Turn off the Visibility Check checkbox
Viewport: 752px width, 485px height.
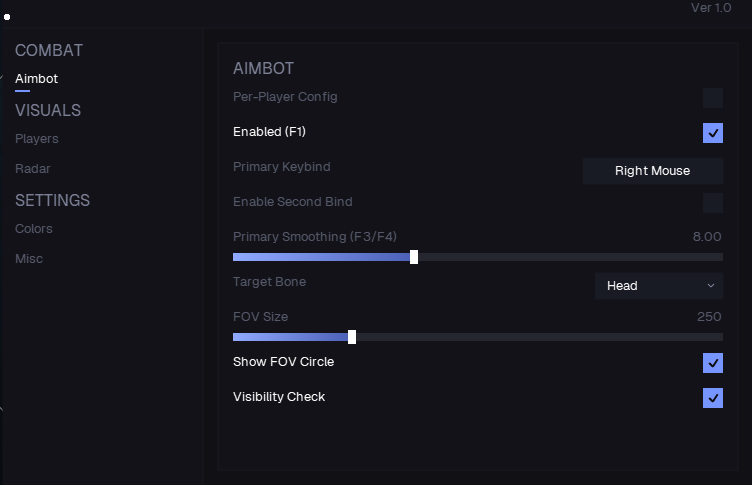point(713,397)
